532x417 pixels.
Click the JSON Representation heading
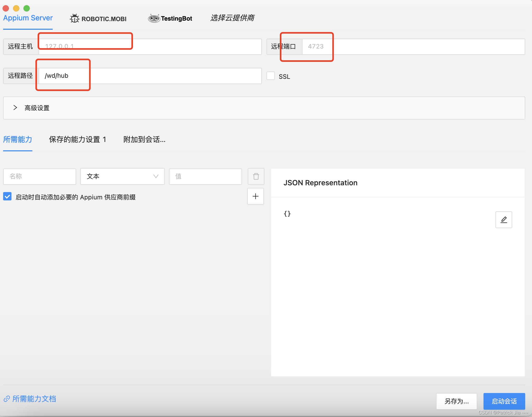(320, 183)
